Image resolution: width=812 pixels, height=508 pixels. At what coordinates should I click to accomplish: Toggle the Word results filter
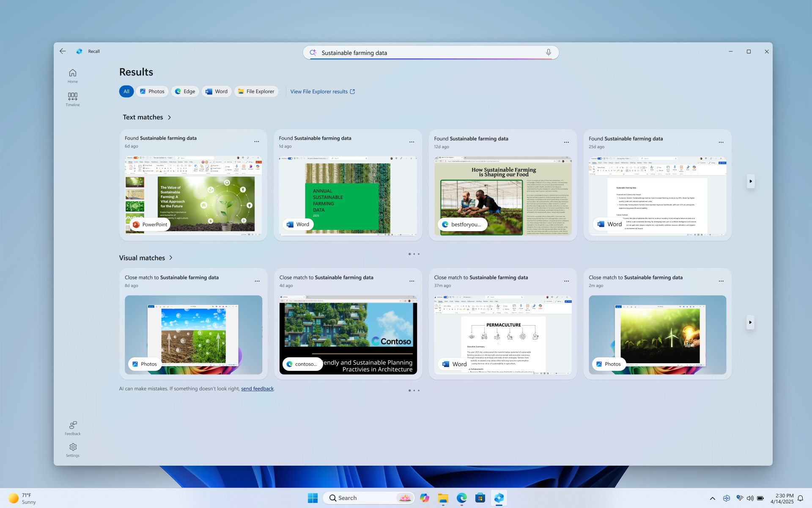click(216, 91)
